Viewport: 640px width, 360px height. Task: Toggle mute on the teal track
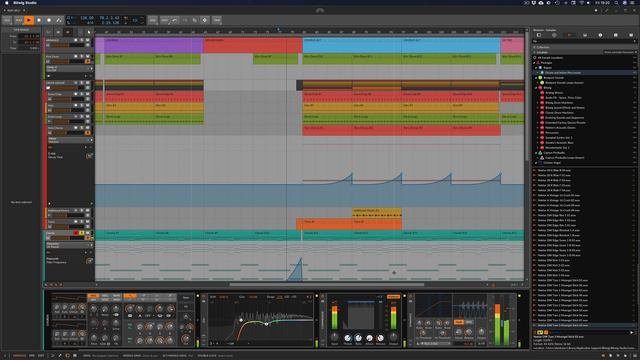pos(87,233)
